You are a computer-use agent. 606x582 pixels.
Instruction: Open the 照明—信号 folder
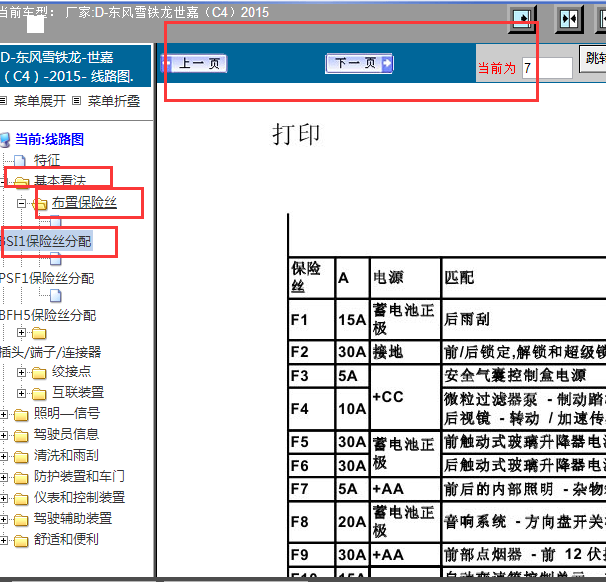pos(66,413)
